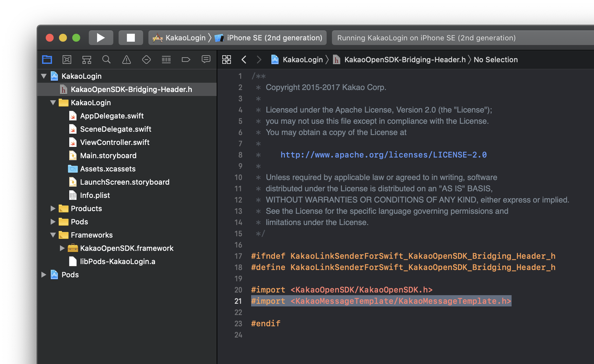Expand the Pods project at the bottom
This screenshot has width=594, height=364.
pos(44,275)
